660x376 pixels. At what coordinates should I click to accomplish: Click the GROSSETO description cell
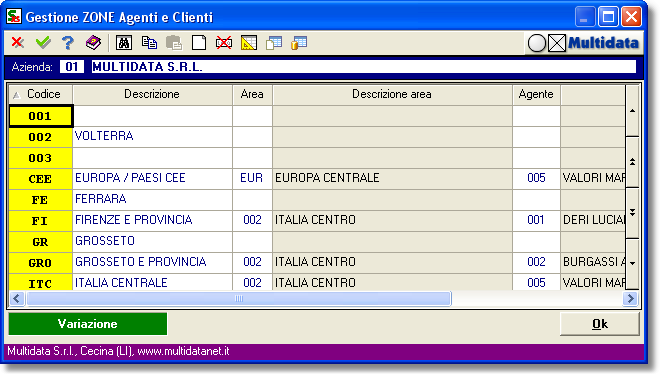tap(152, 242)
